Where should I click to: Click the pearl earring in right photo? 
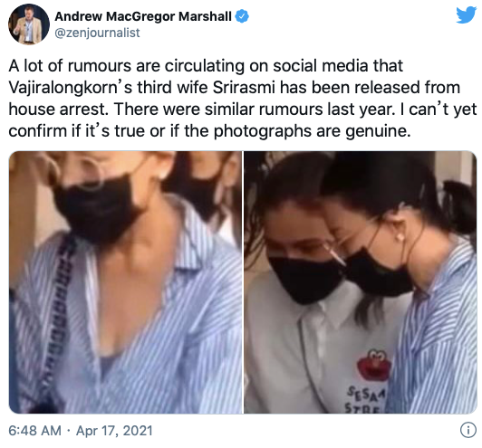point(400,237)
